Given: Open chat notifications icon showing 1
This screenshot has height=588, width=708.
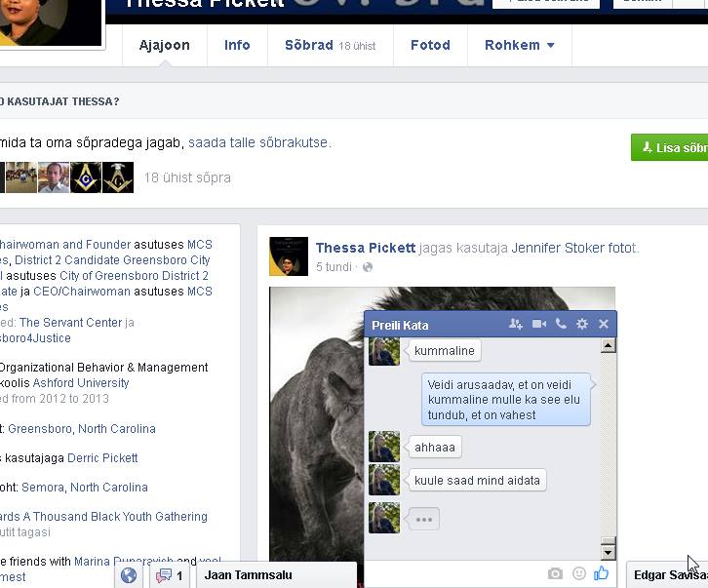Looking at the screenshot, I should (x=170, y=575).
